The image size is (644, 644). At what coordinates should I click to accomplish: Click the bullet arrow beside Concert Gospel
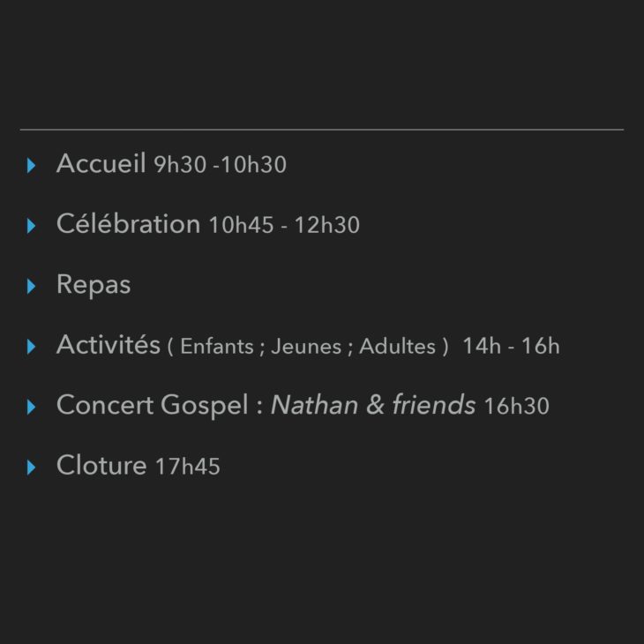click(x=31, y=407)
